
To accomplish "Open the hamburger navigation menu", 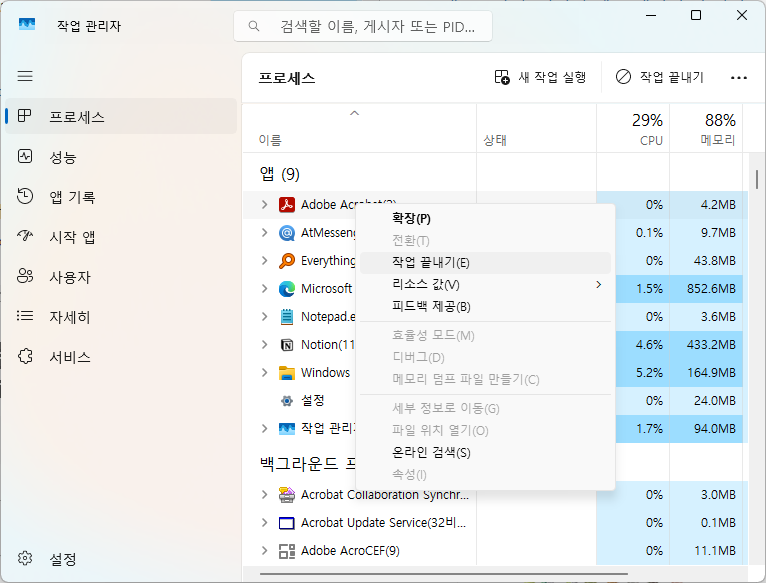I will [x=25, y=76].
